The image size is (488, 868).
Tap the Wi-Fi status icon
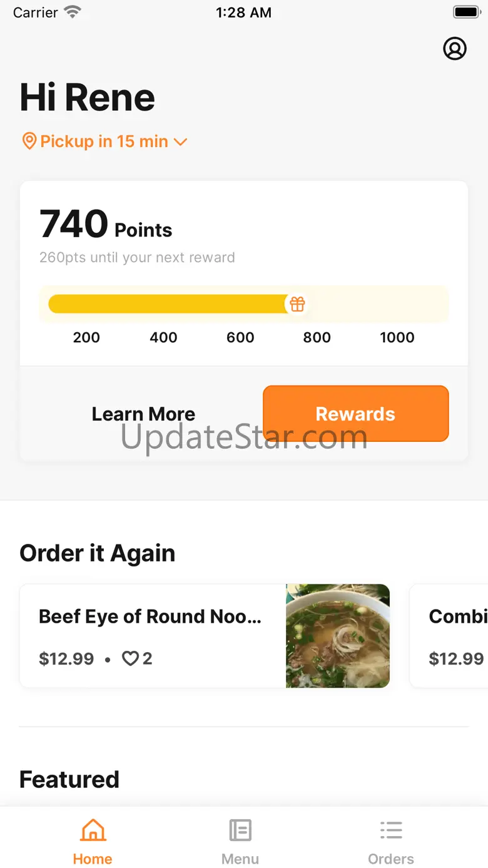[73, 13]
